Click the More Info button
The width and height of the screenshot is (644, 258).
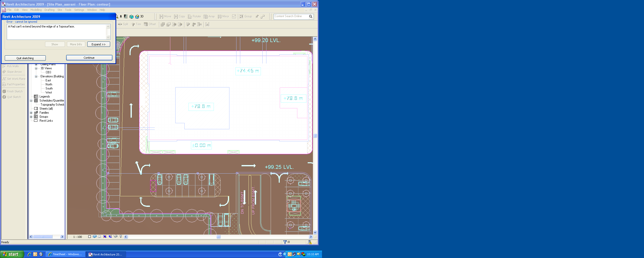point(76,44)
